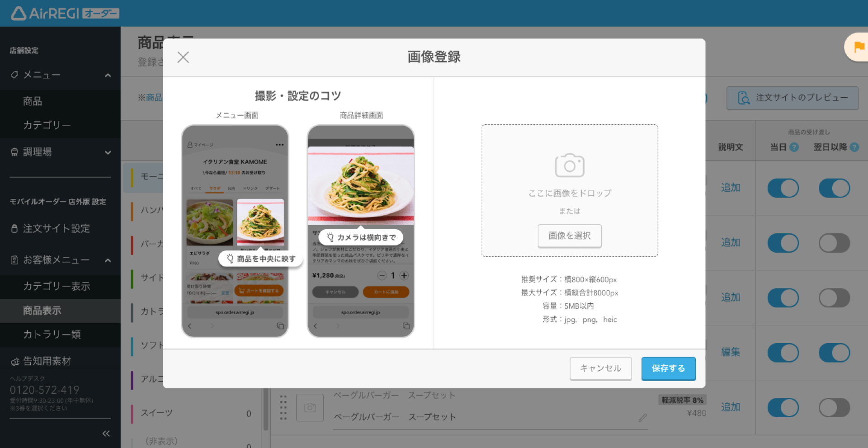This screenshot has width=868, height=448.
Task: Open the orange flag notification icon
Action: click(x=859, y=47)
